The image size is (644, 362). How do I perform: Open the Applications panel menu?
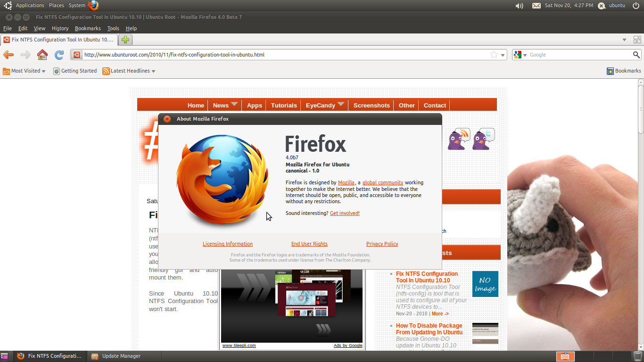[30, 6]
